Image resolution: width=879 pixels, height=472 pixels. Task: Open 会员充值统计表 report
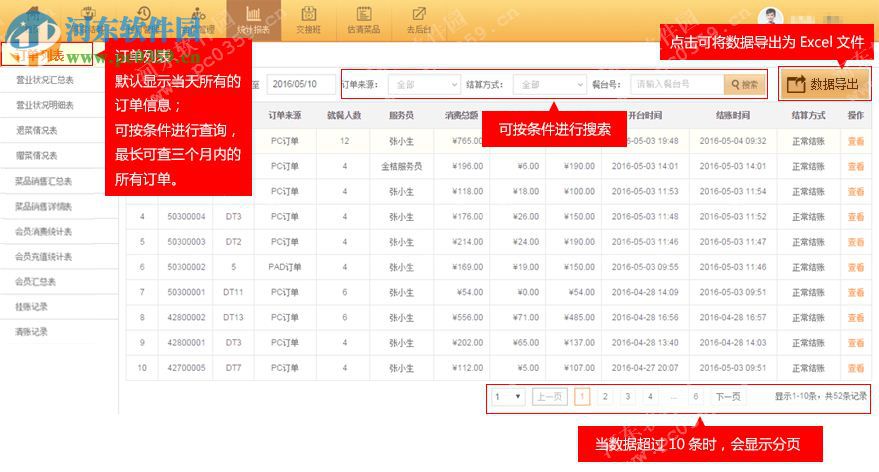[x=44, y=257]
